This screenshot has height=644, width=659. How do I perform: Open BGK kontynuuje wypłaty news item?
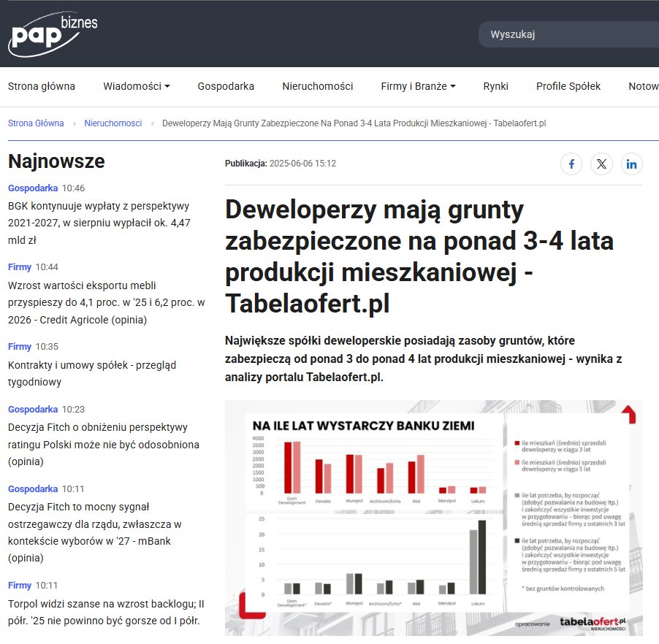point(99,223)
